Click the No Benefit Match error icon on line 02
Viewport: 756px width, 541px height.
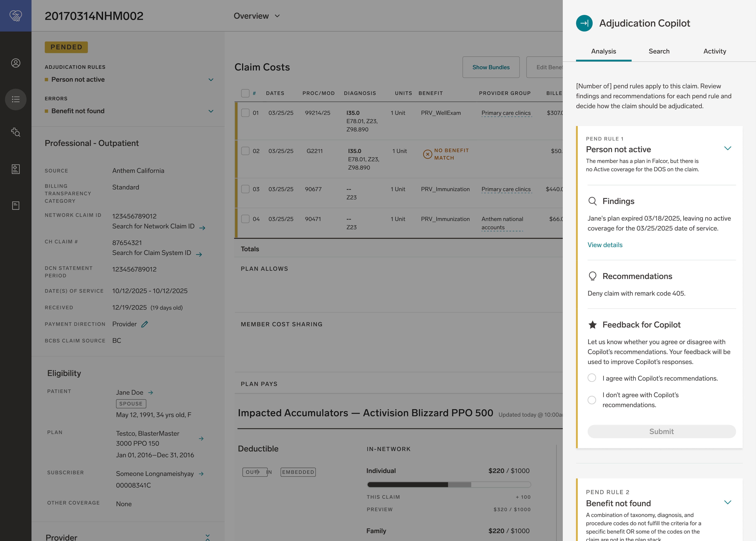point(427,154)
